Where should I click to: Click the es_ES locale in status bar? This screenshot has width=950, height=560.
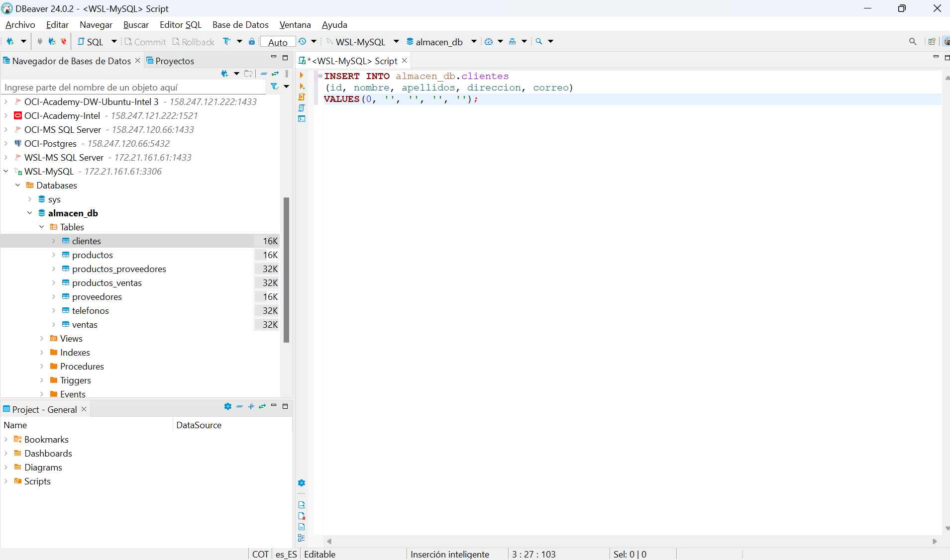pyautogui.click(x=286, y=554)
